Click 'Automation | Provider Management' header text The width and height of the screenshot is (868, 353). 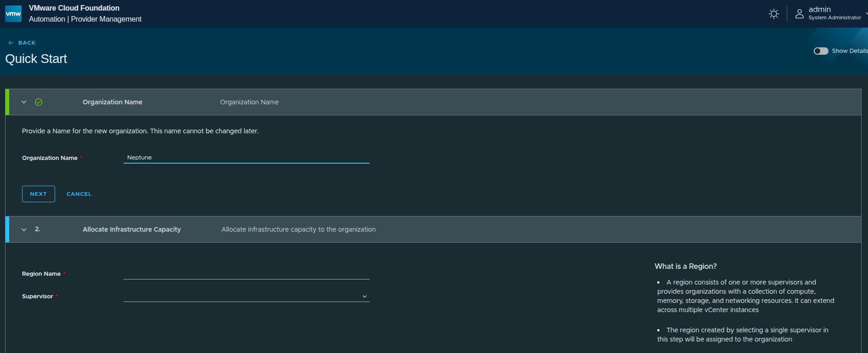click(85, 19)
